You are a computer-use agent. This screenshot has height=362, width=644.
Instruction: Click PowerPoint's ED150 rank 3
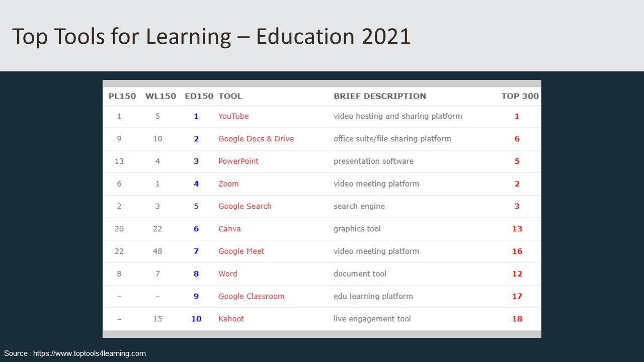point(196,161)
